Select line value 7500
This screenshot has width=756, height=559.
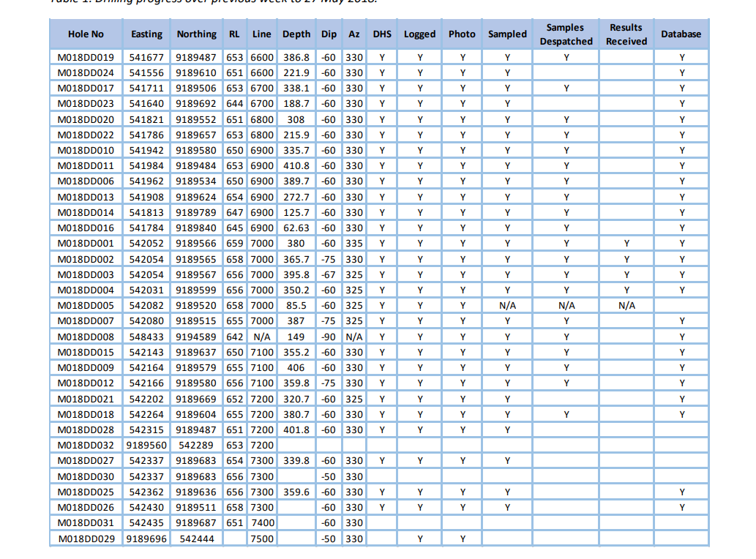[262, 539]
